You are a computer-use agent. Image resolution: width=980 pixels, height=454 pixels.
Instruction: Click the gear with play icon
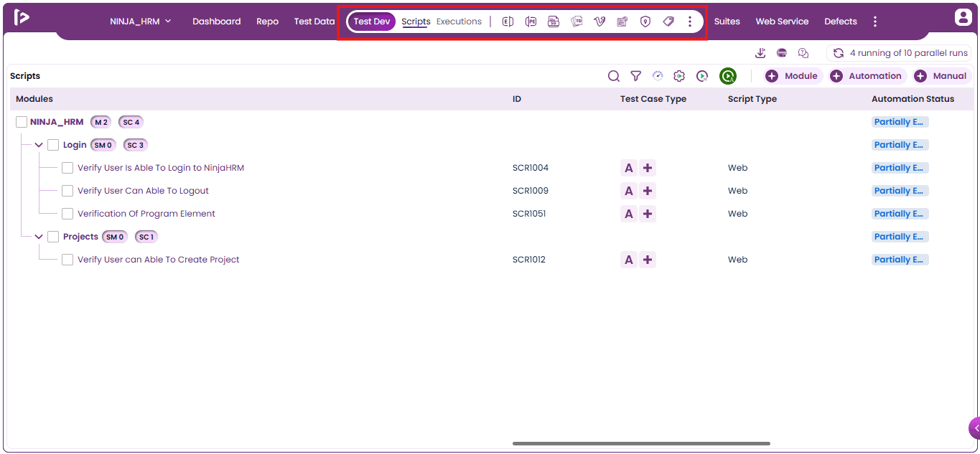pyautogui.click(x=679, y=76)
